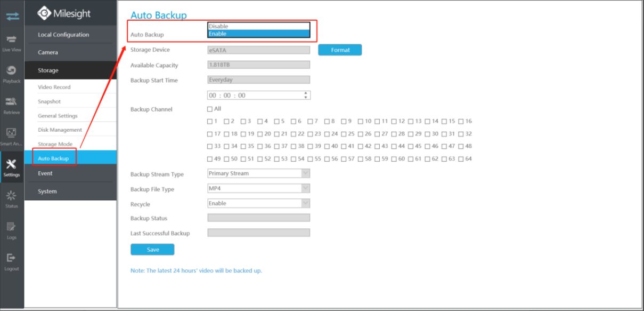Click the Available Capacity field
The height and width of the screenshot is (311, 644).
tap(258, 65)
